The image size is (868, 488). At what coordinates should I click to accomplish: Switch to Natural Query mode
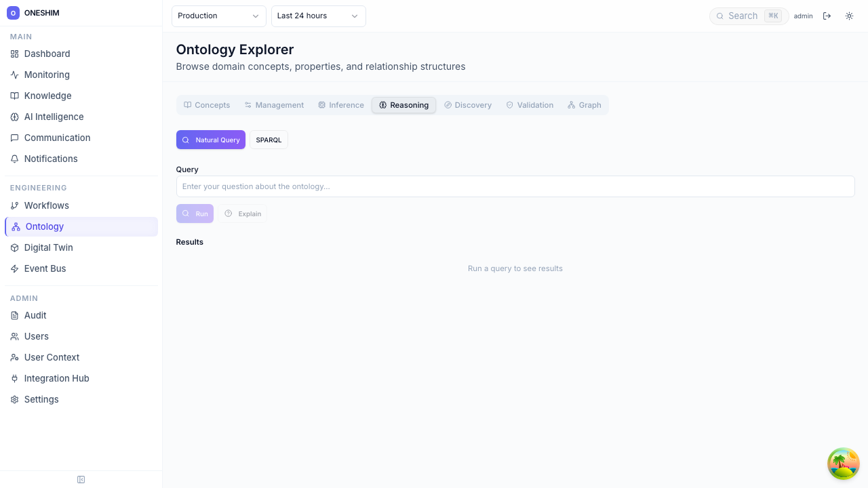click(211, 140)
